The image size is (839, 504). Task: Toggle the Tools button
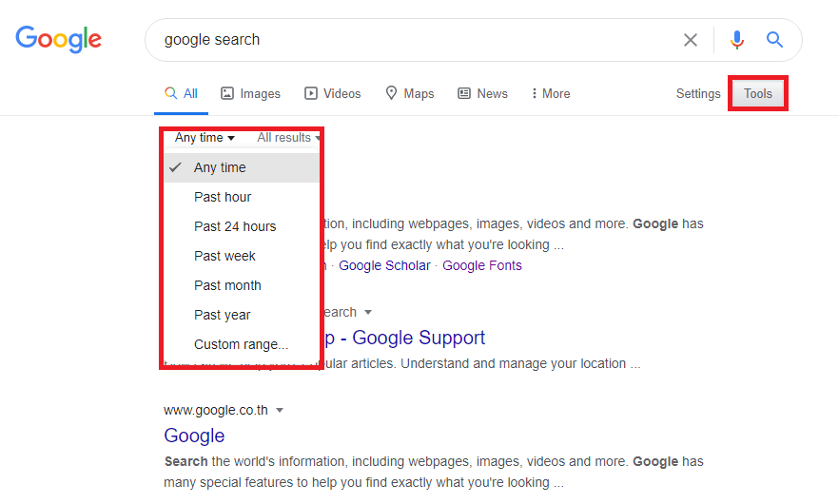pos(758,93)
